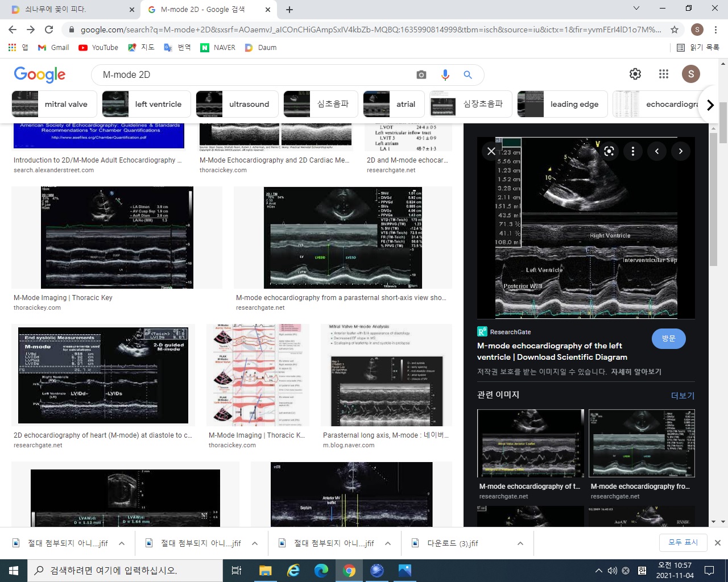This screenshot has height=582, width=728.
Task: Close the image preview panel
Action: tap(491, 151)
